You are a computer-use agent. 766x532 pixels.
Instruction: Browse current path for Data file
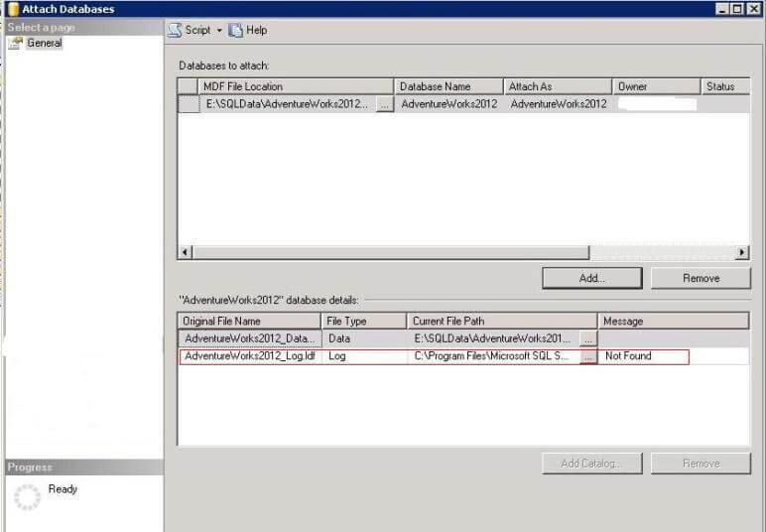pyautogui.click(x=588, y=338)
